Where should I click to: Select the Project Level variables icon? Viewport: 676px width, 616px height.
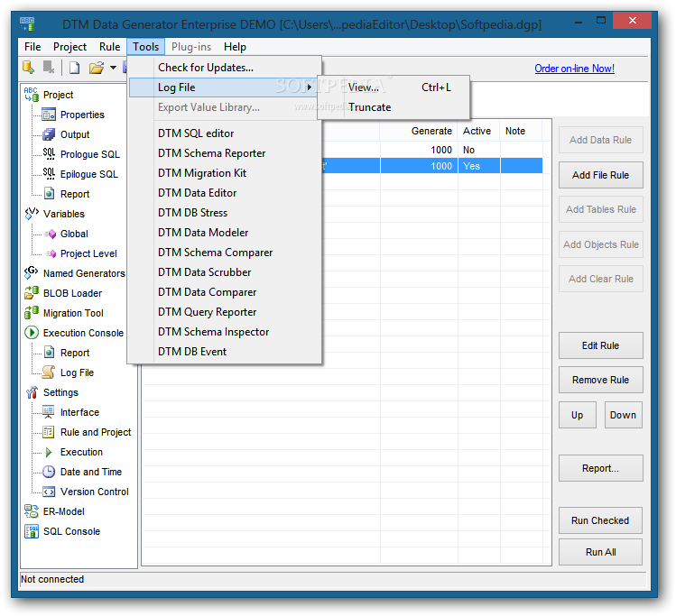[x=51, y=253]
